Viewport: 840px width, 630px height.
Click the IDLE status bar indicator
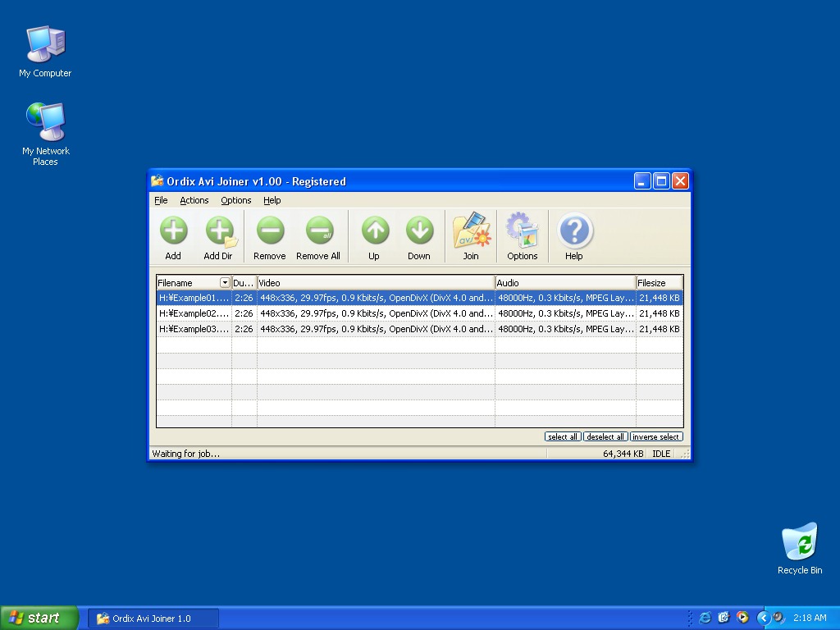pos(662,454)
